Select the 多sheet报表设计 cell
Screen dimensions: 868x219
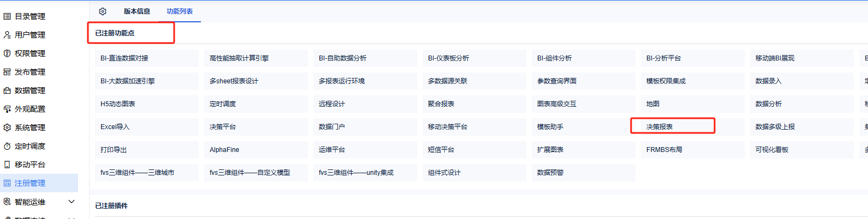256,81
